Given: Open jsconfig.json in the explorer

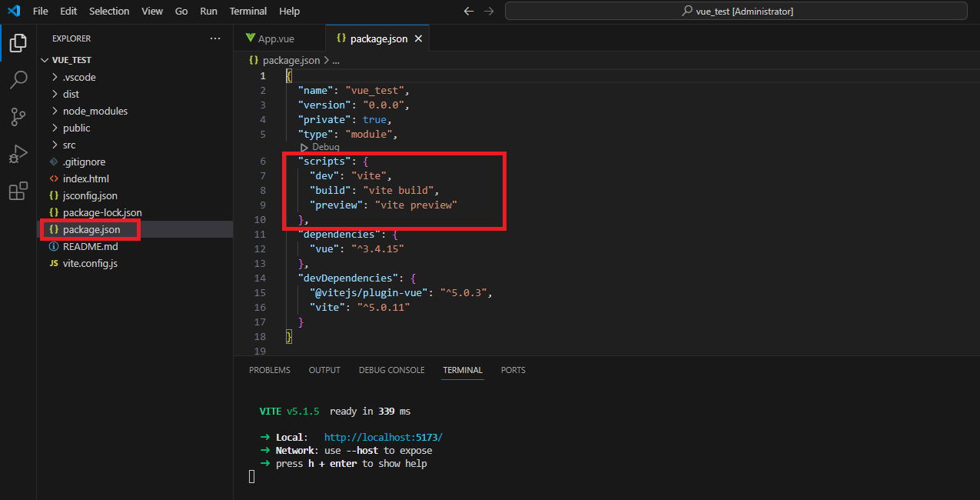Looking at the screenshot, I should (x=135, y=195).
